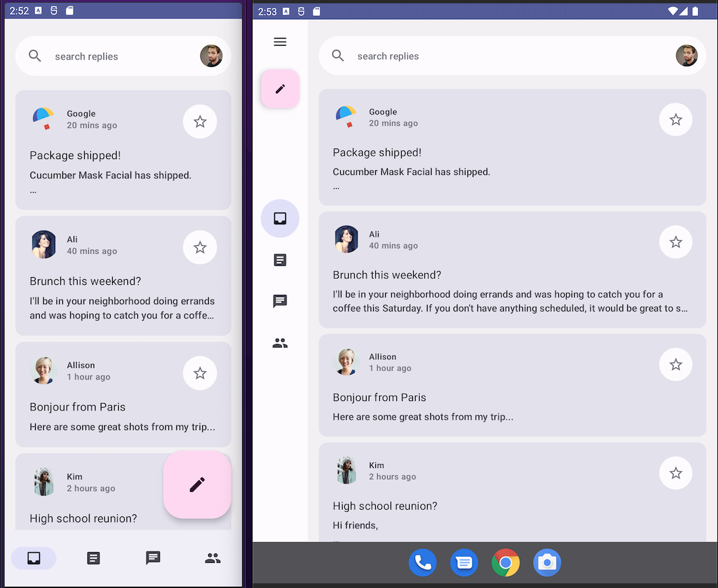Image resolution: width=718 pixels, height=588 pixels.
Task: Select the chat tab in the bottom navigation bar
Action: coord(153,558)
